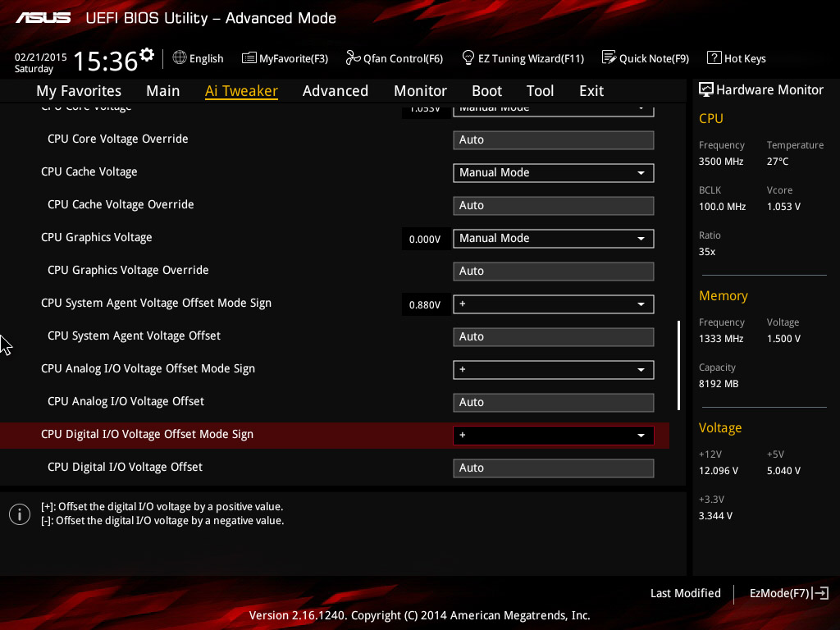Click the 1333 MHz memory frequency value
The height and width of the screenshot is (630, 840).
[720, 339]
